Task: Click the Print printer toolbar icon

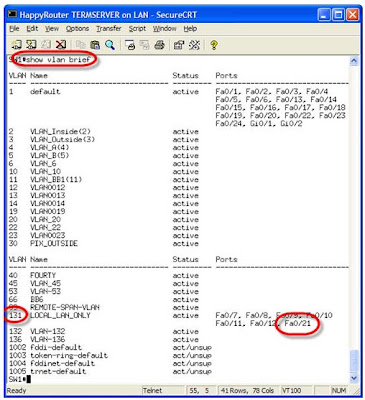Action: pos(160,44)
